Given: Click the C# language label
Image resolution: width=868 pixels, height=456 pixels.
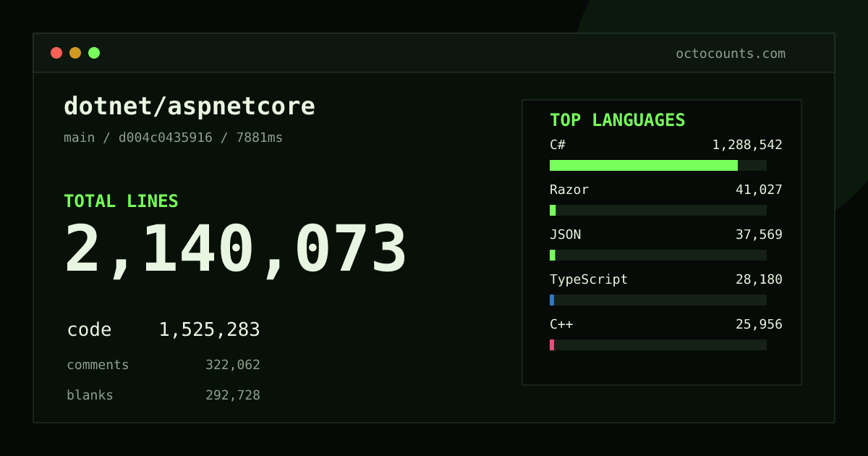Looking at the screenshot, I should 558,145.
